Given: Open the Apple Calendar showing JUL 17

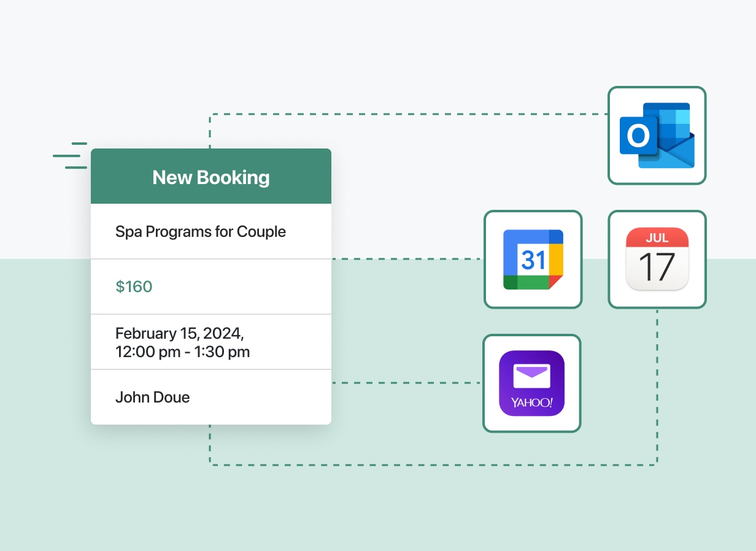Looking at the screenshot, I should pyautogui.click(x=657, y=259).
